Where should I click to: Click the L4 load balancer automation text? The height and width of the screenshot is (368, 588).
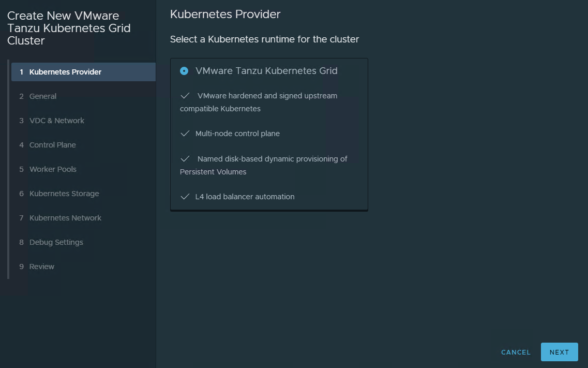[245, 197]
